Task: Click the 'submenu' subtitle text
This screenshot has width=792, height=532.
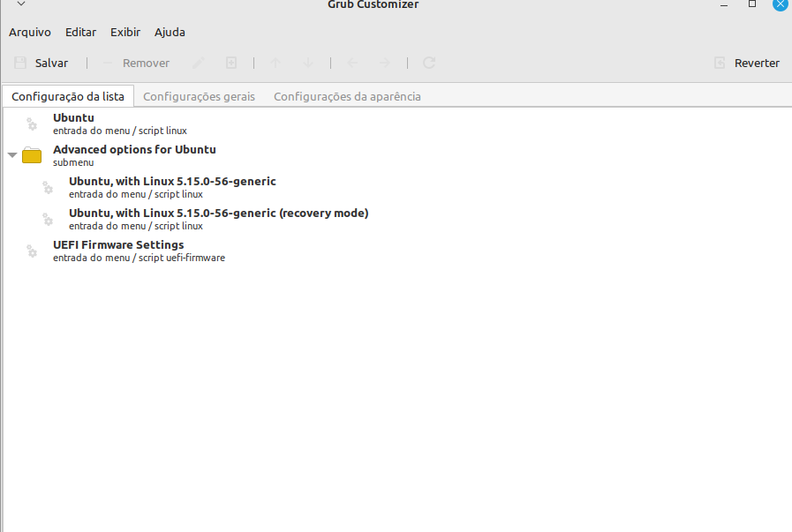Action: (73, 162)
